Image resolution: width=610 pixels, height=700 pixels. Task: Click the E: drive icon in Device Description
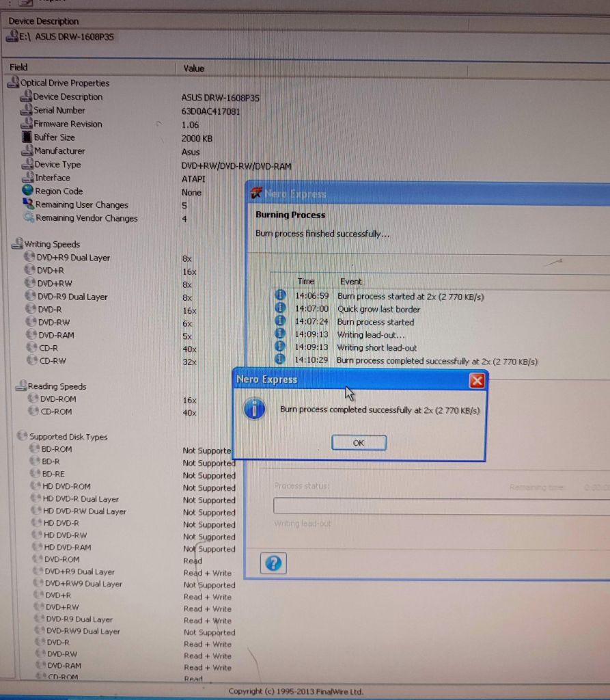click(x=12, y=36)
